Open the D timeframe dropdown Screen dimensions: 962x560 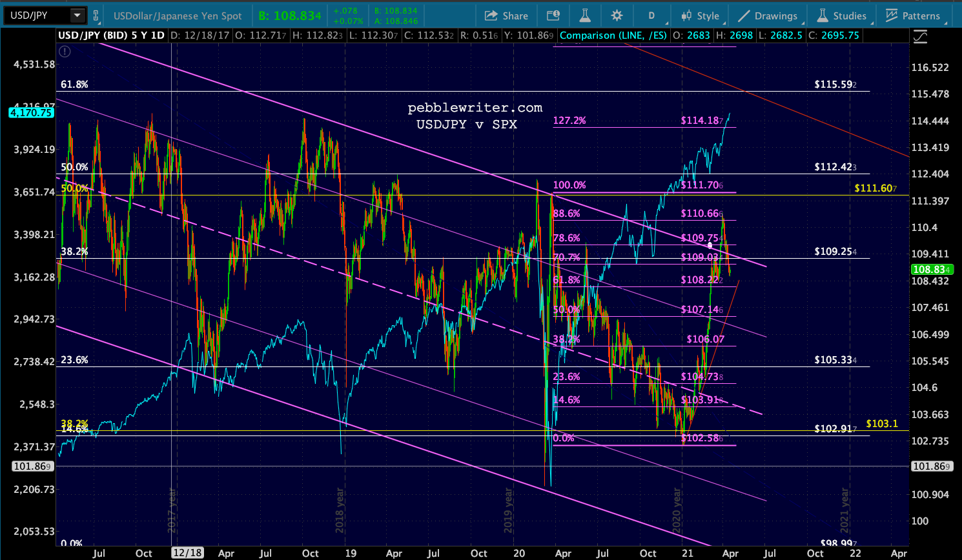(x=651, y=15)
